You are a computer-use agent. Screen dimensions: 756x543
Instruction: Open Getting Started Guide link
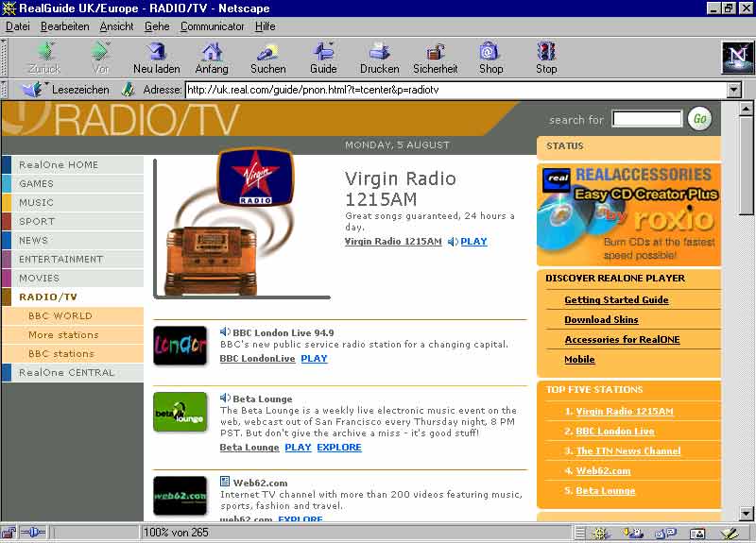(616, 299)
